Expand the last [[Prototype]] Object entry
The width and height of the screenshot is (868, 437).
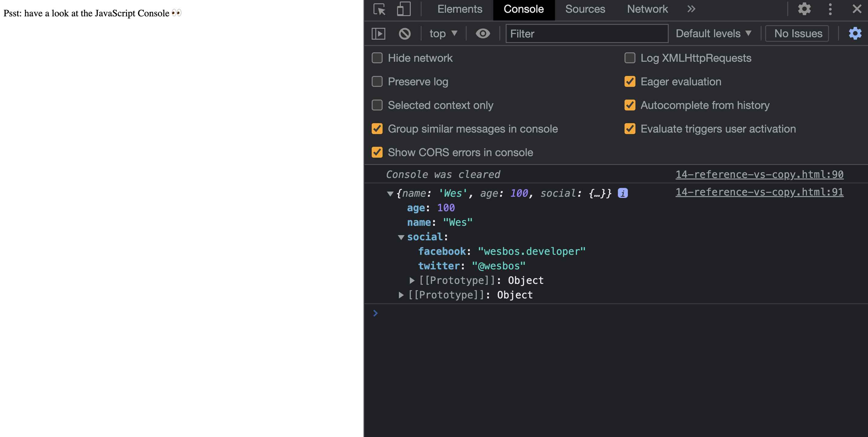pos(401,295)
